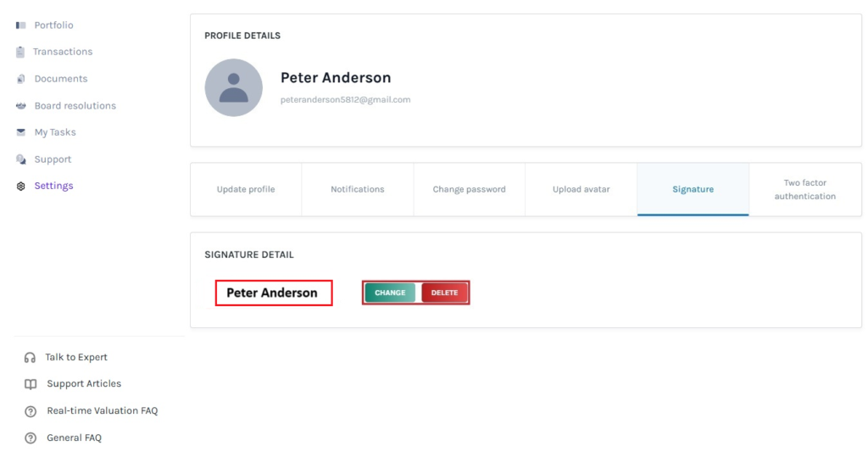Switch to the Update profile tab
Viewport: 868px width, 457px height.
[246, 189]
